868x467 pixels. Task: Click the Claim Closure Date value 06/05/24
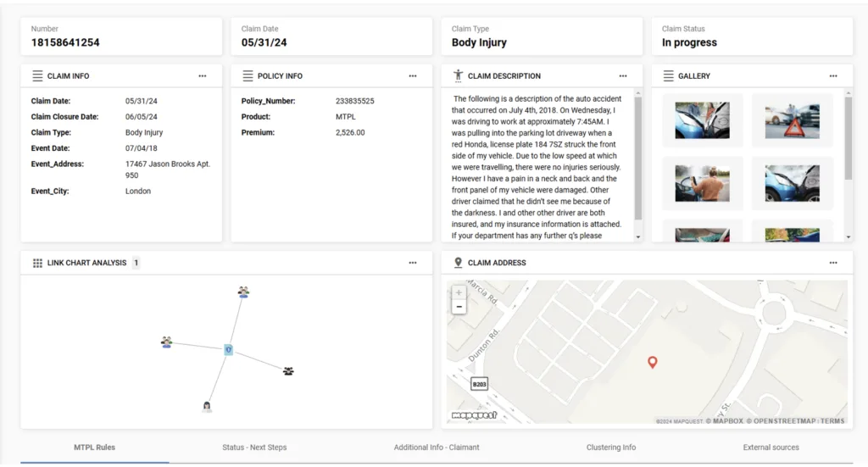(x=142, y=117)
